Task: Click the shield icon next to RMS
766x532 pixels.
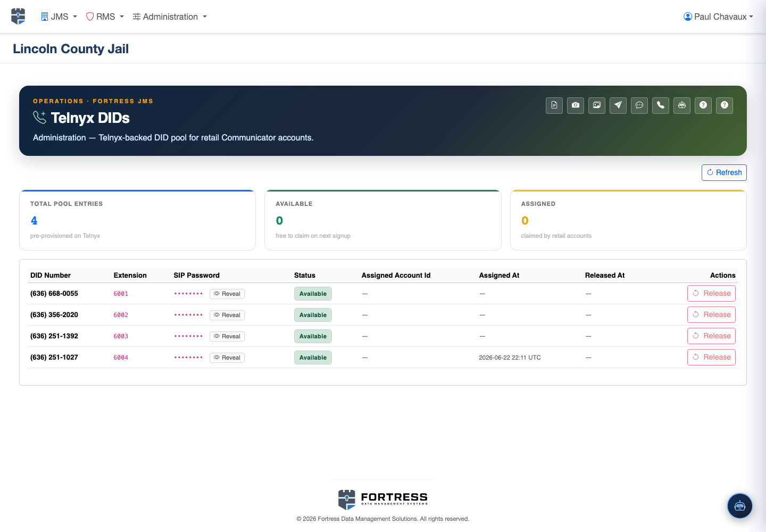Action: tap(90, 16)
